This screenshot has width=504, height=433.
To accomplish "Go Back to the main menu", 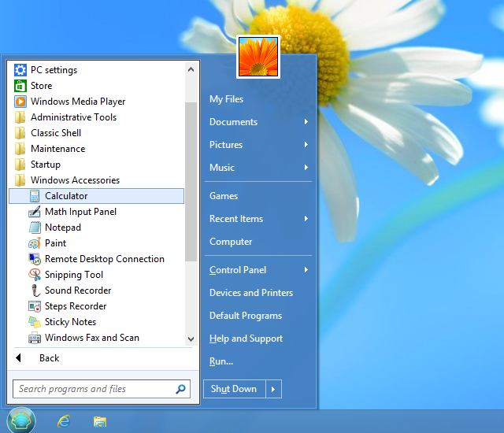I will 49,358.
